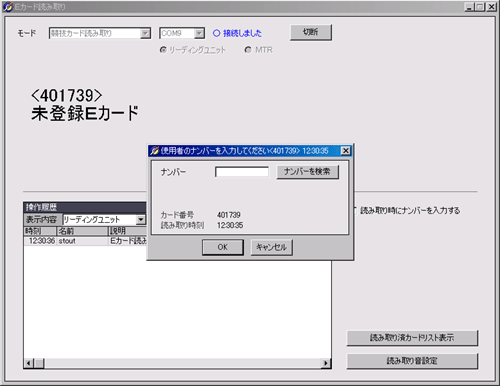The height and width of the screenshot is (386, 500).
Task: Select the MTR radio button
Action: coord(248,50)
